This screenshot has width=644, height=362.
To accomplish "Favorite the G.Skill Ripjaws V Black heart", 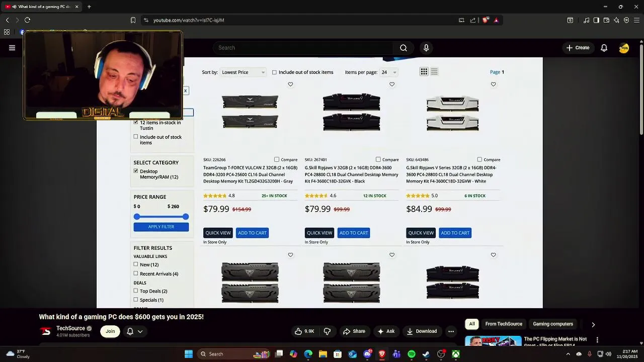I will tap(392, 84).
